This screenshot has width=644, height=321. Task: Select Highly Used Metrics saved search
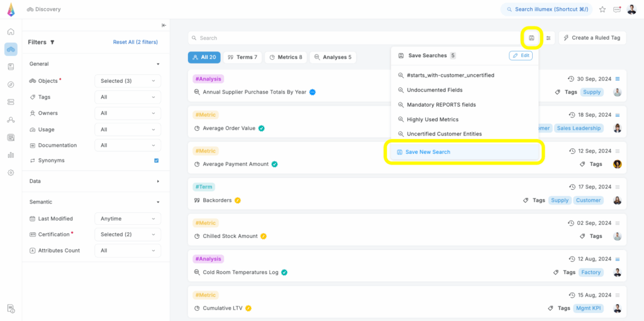pos(432,119)
